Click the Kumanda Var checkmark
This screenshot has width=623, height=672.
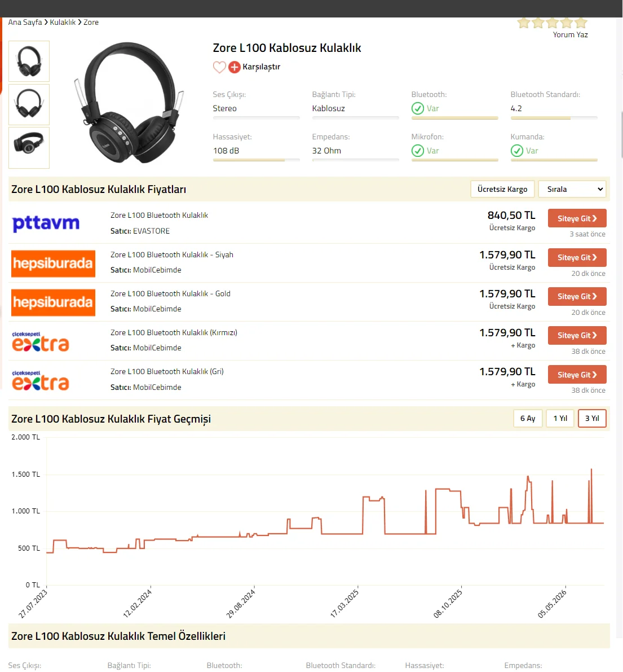[517, 151]
